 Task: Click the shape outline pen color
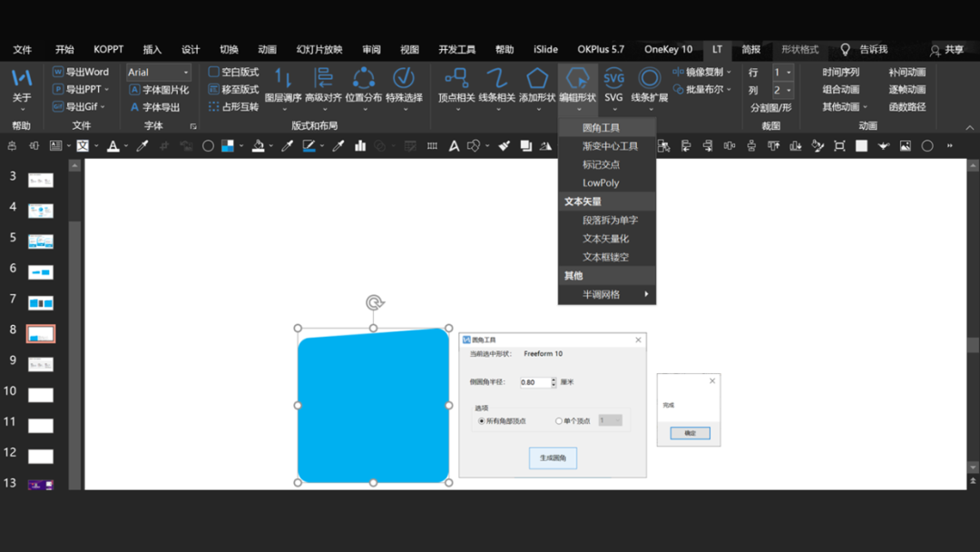point(309,145)
